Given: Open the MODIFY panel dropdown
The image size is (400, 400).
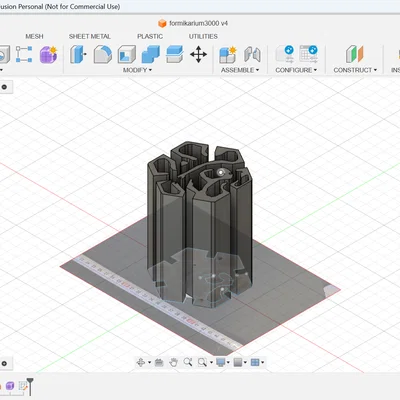Looking at the screenshot, I should (137, 70).
